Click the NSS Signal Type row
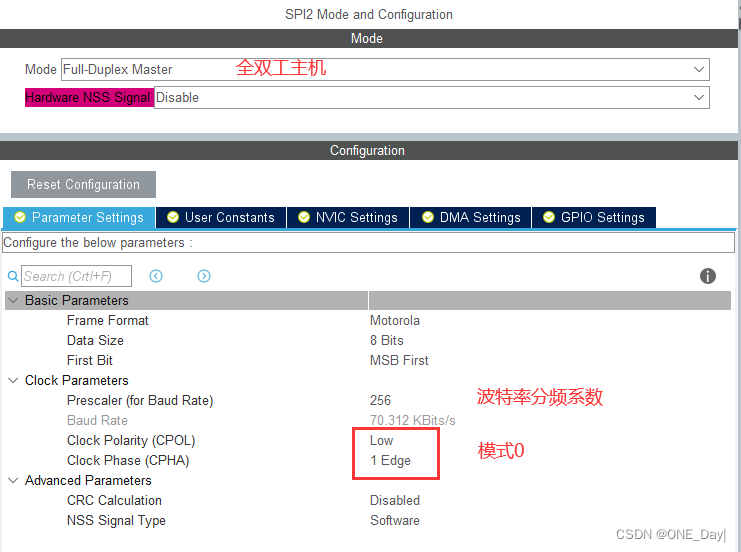This screenshot has height=552, width=741. tap(368, 520)
